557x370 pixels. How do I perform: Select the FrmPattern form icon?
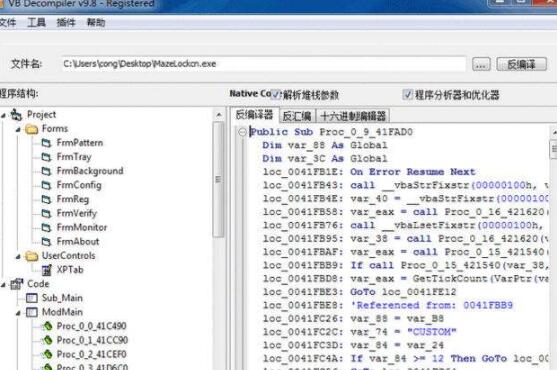[x=46, y=143]
